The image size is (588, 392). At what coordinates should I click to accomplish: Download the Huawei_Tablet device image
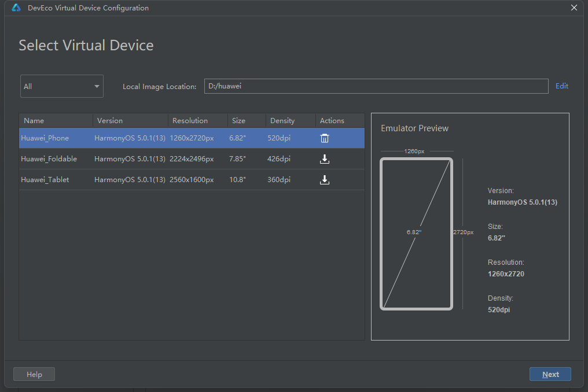324,180
